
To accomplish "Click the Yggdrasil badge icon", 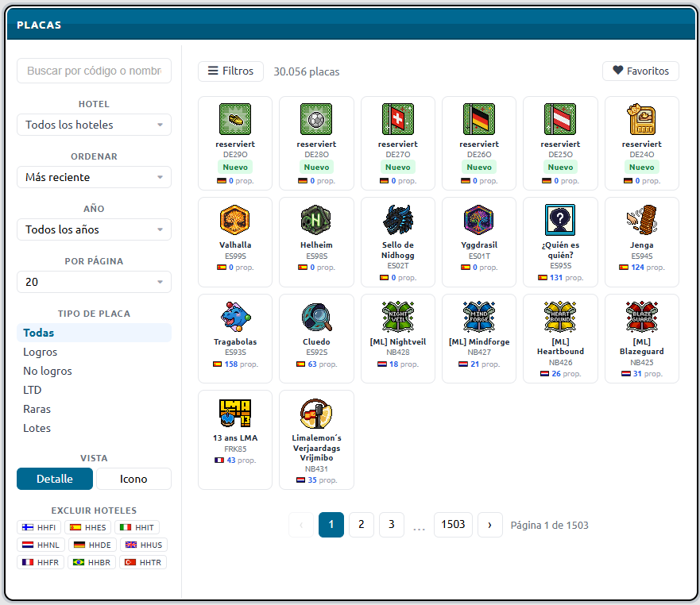I will 479,220.
